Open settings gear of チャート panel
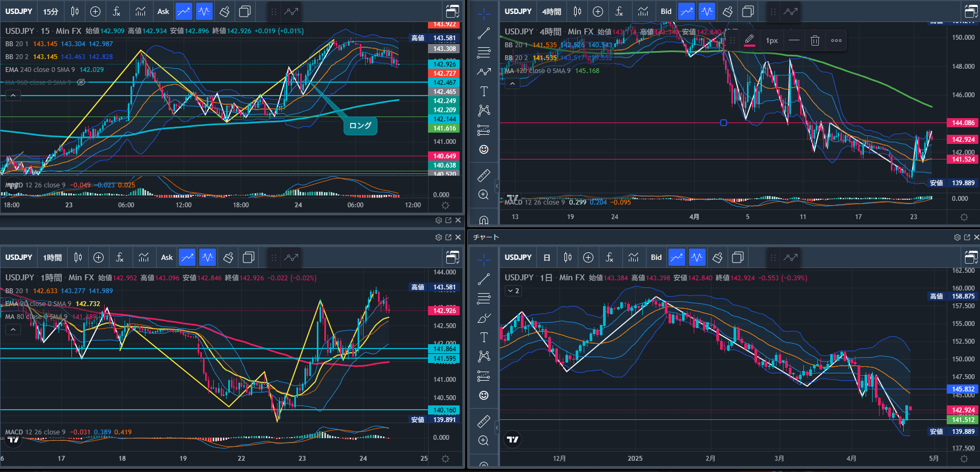 [x=957, y=237]
